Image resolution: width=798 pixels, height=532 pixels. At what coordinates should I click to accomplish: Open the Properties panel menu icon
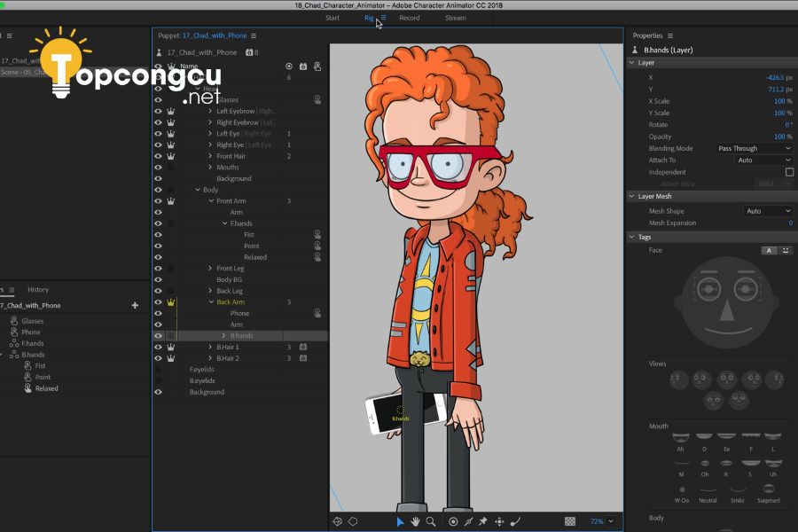coord(670,35)
